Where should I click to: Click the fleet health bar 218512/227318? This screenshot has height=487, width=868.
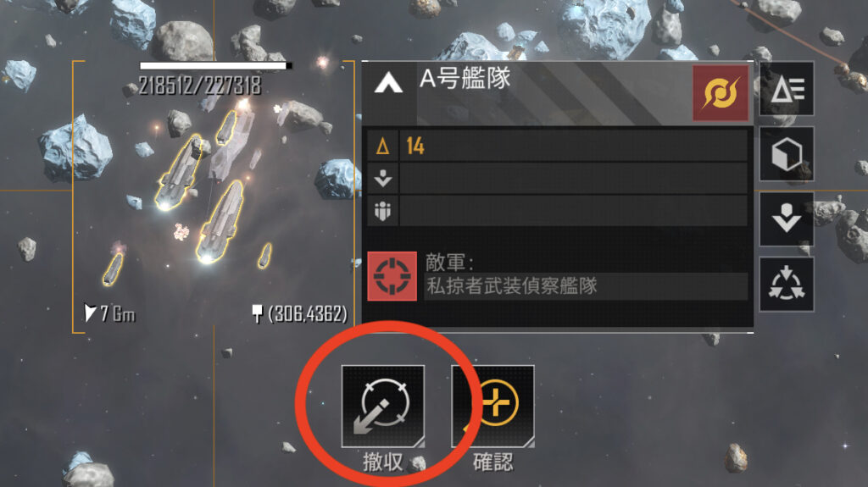(x=216, y=66)
